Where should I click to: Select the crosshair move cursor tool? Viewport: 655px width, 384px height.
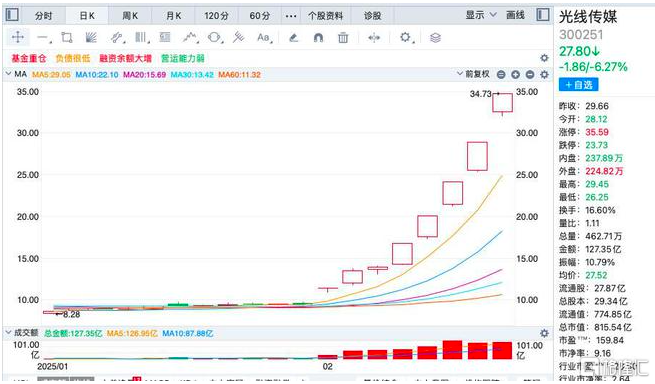pos(18,37)
